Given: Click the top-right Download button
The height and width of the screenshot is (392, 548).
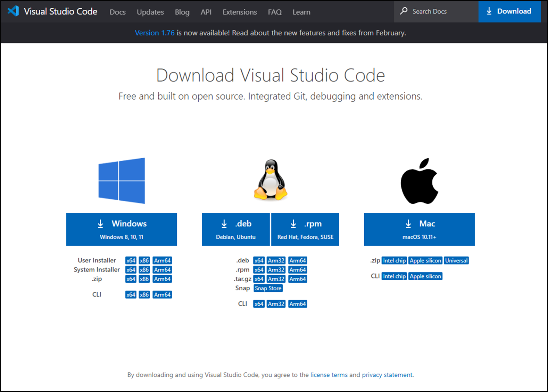Looking at the screenshot, I should click(x=509, y=11).
